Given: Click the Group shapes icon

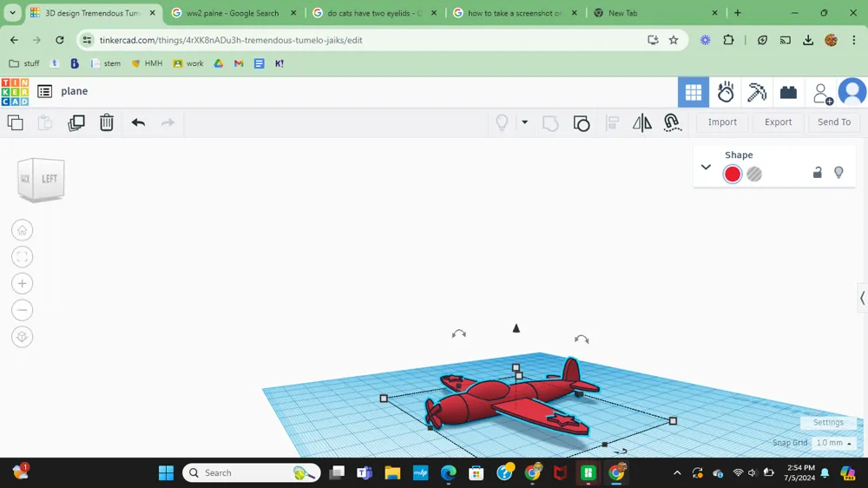Looking at the screenshot, I should tap(550, 123).
